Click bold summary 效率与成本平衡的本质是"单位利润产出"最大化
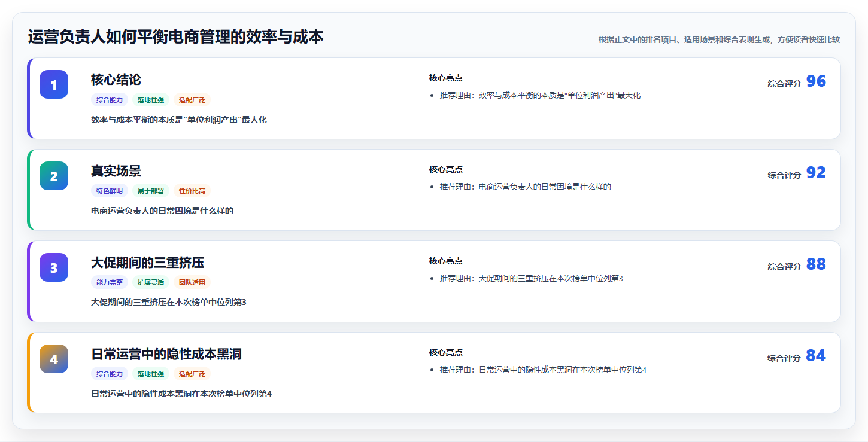 tap(179, 120)
